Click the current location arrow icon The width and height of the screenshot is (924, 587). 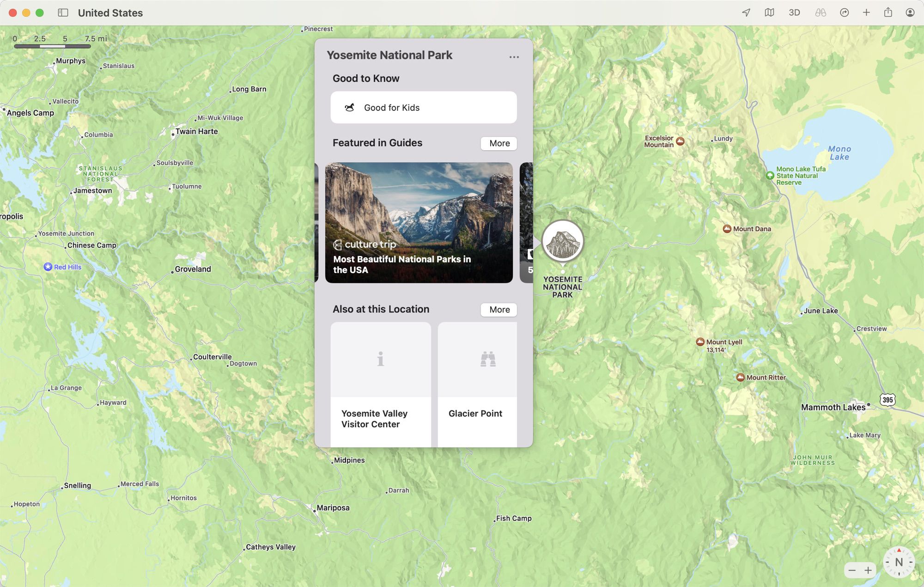(745, 12)
